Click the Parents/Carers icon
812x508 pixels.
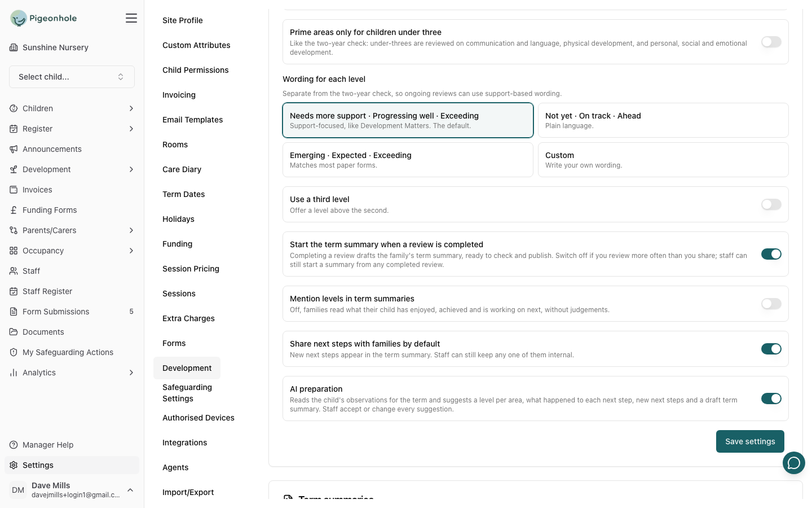(x=14, y=230)
